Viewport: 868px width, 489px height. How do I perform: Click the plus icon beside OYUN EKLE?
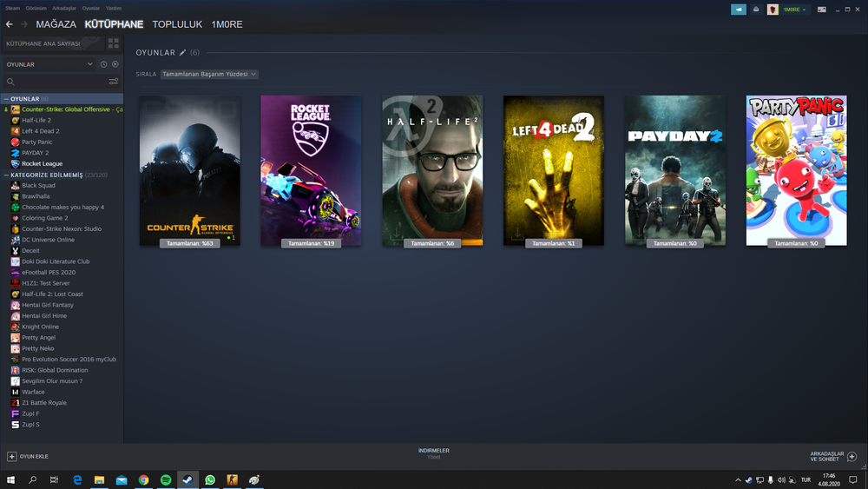point(11,456)
